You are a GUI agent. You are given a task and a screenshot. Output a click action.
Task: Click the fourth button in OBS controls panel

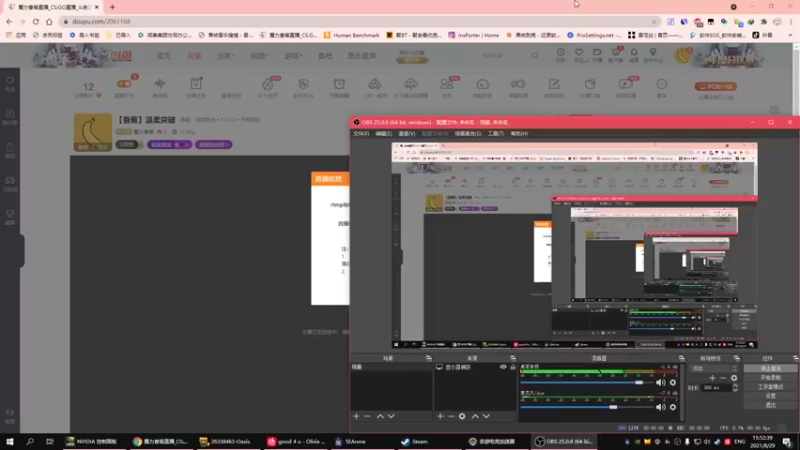(770, 395)
